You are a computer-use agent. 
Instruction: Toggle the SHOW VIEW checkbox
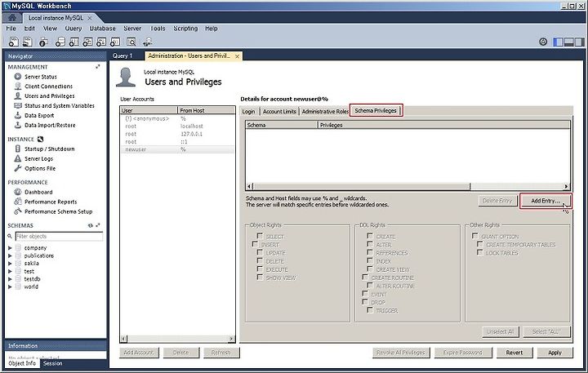tap(260, 277)
